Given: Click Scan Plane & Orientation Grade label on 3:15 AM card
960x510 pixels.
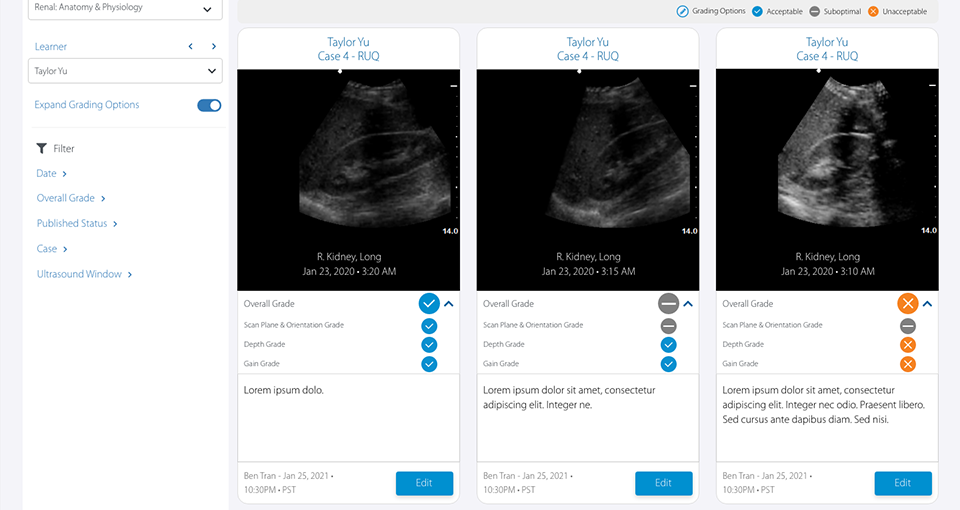Looking at the screenshot, I should (533, 325).
